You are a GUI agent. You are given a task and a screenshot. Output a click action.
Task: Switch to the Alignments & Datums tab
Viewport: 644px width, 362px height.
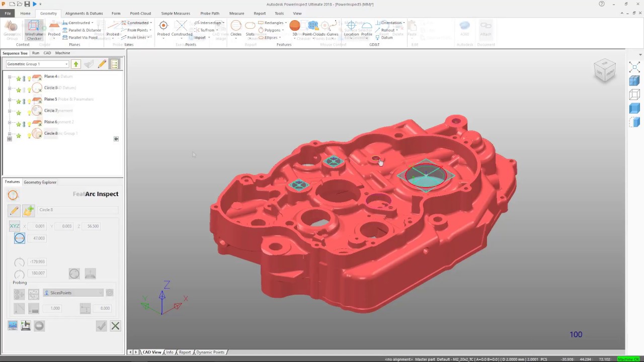coord(84,14)
